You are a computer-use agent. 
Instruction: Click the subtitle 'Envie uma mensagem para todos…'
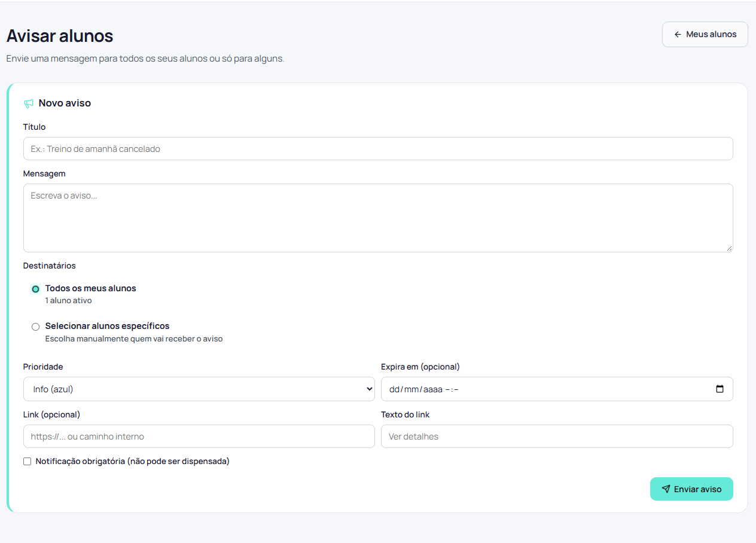tap(145, 59)
